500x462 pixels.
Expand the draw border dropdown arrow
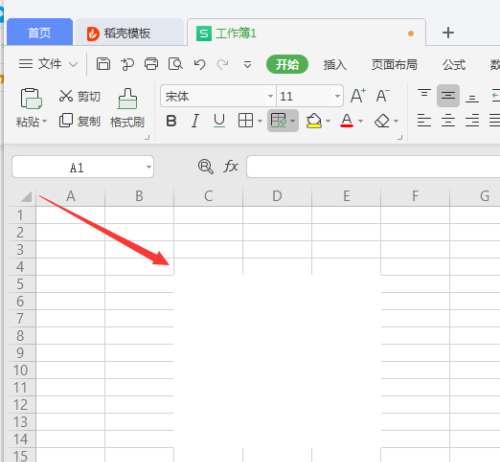293,121
